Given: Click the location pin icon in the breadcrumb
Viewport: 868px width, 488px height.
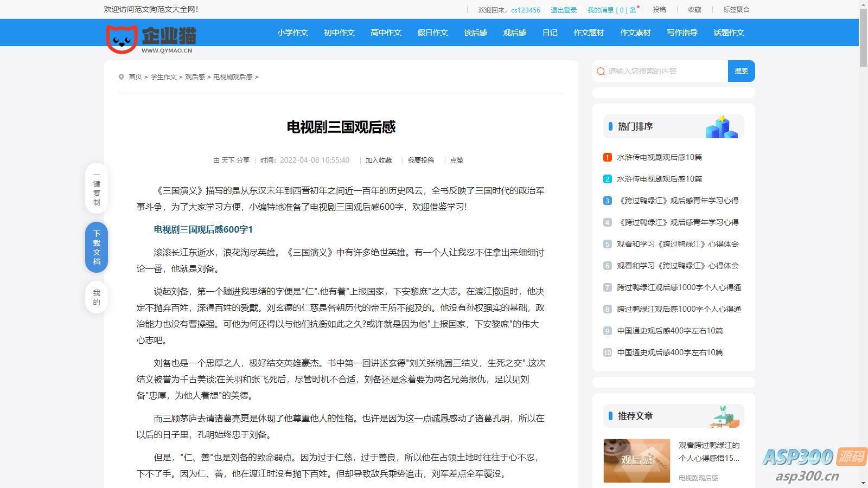Looking at the screenshot, I should pos(122,77).
